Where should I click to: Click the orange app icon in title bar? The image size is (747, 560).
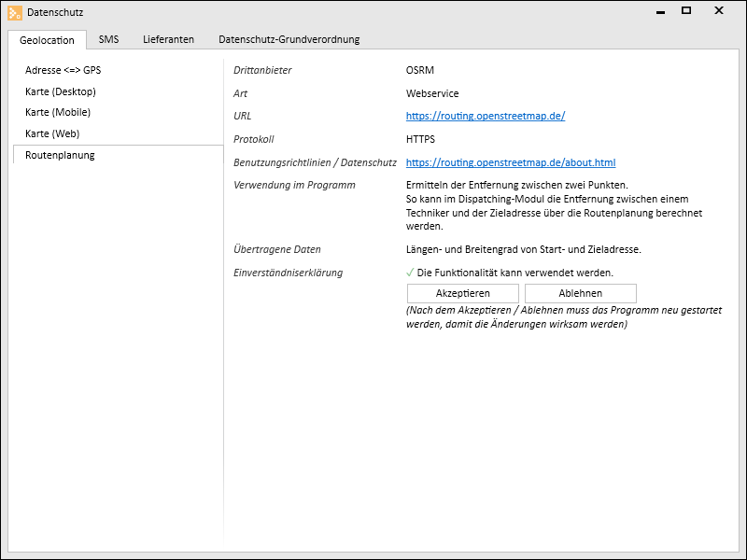point(15,12)
